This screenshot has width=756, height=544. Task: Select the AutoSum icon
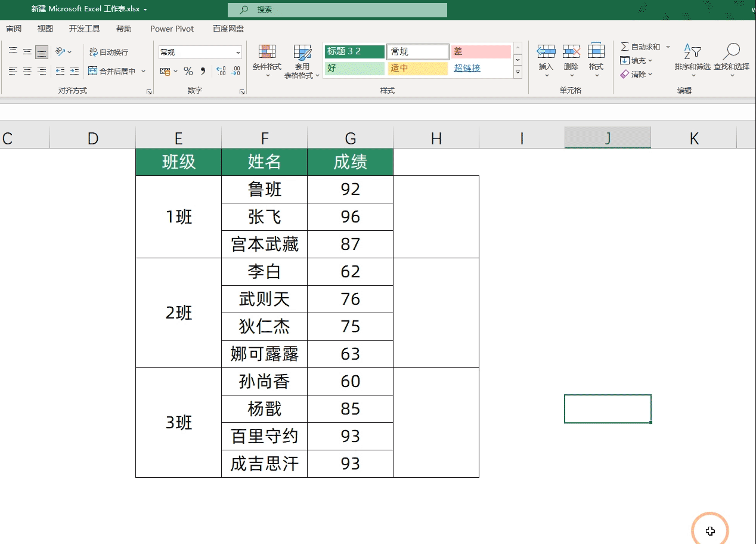coord(625,47)
